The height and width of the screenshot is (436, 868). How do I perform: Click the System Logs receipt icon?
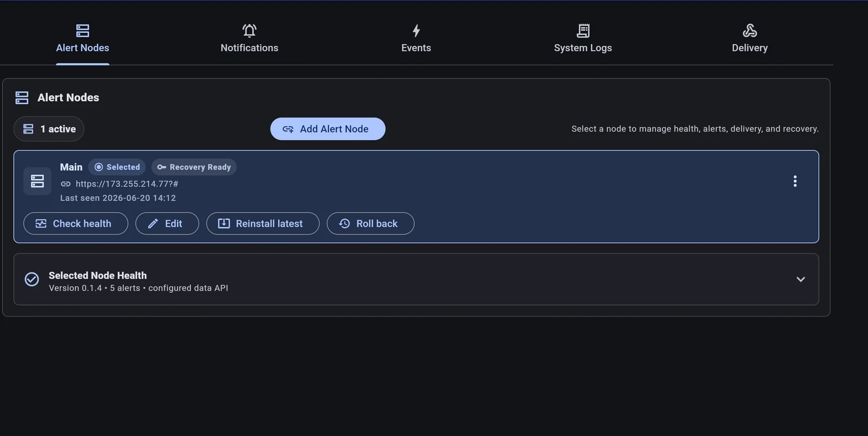pyautogui.click(x=583, y=31)
